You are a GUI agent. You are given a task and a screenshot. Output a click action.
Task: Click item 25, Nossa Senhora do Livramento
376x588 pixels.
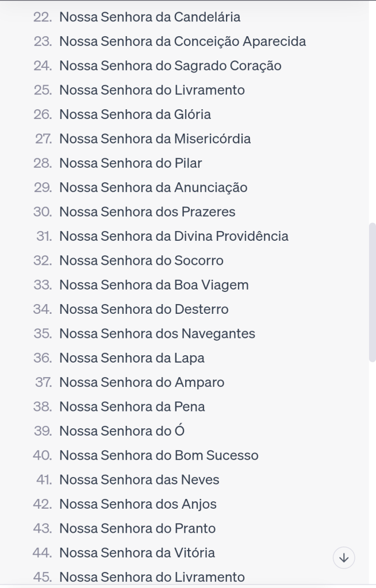[152, 90]
